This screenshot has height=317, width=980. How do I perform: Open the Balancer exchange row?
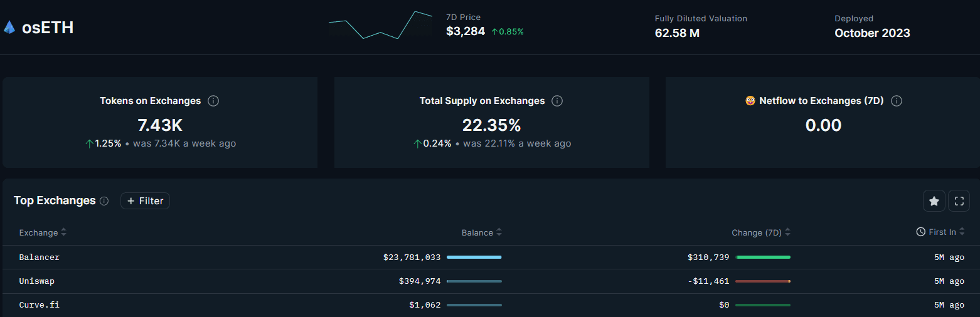[x=40, y=257]
